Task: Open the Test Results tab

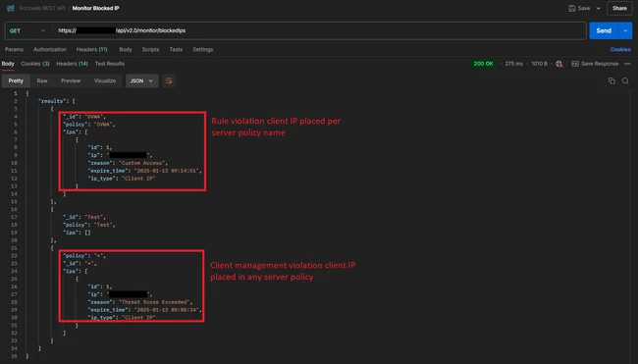Action: pos(110,64)
